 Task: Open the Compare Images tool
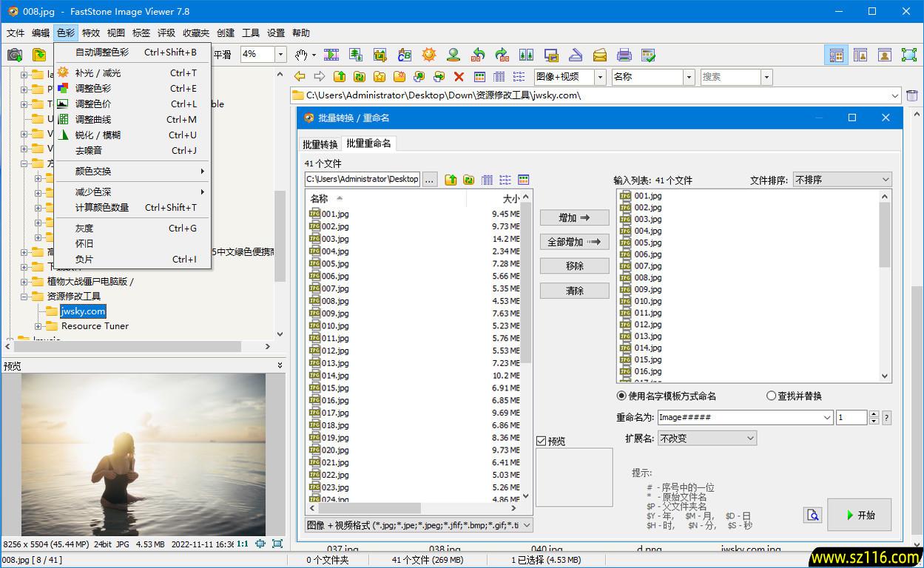(x=527, y=54)
